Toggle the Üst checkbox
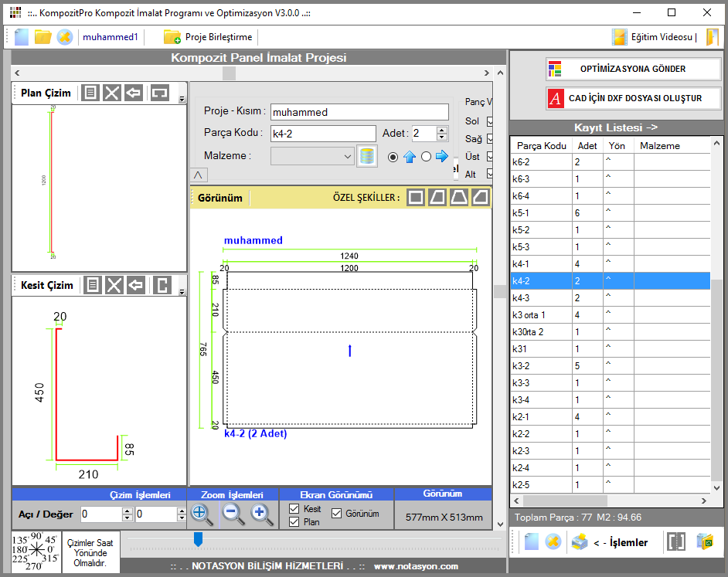Screen dimensions: 728x577 [489, 157]
